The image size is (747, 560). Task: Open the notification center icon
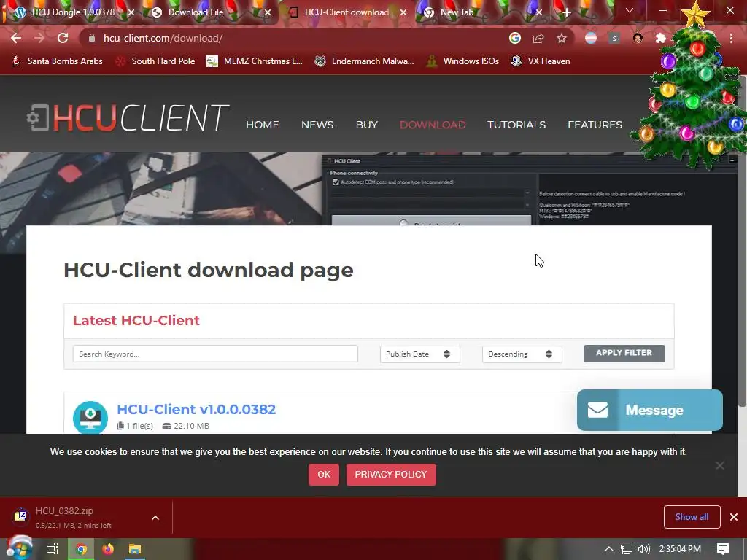[x=723, y=549]
